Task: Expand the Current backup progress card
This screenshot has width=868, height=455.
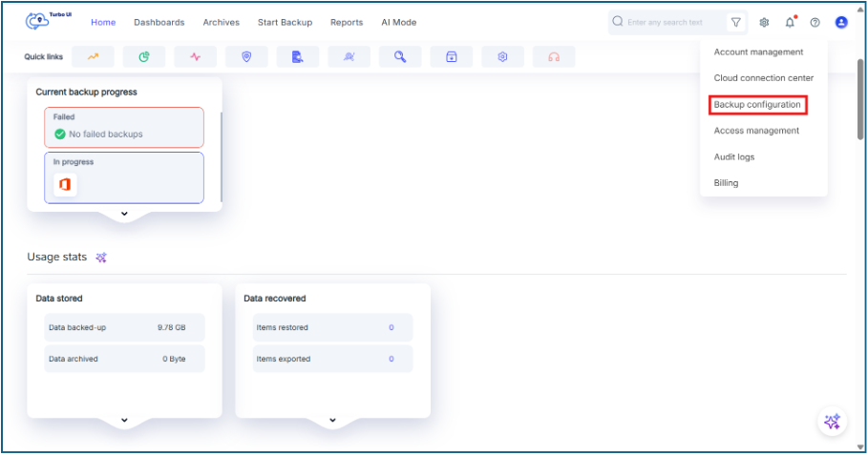Action: (124, 214)
